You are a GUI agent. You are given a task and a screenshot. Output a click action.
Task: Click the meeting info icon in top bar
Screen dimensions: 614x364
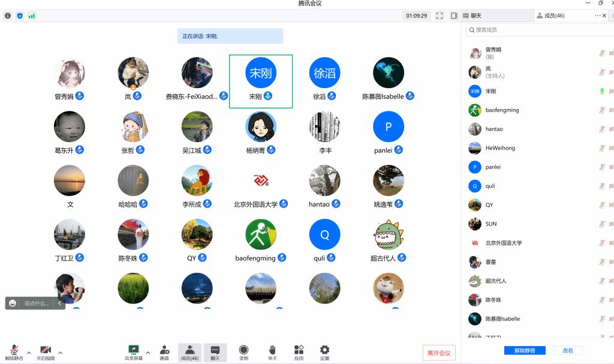click(x=8, y=16)
